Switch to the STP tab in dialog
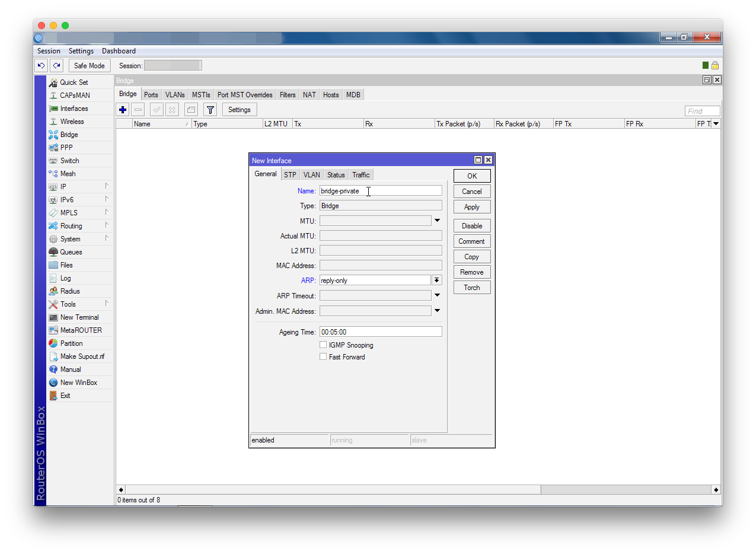The height and width of the screenshot is (554, 756). 289,175
